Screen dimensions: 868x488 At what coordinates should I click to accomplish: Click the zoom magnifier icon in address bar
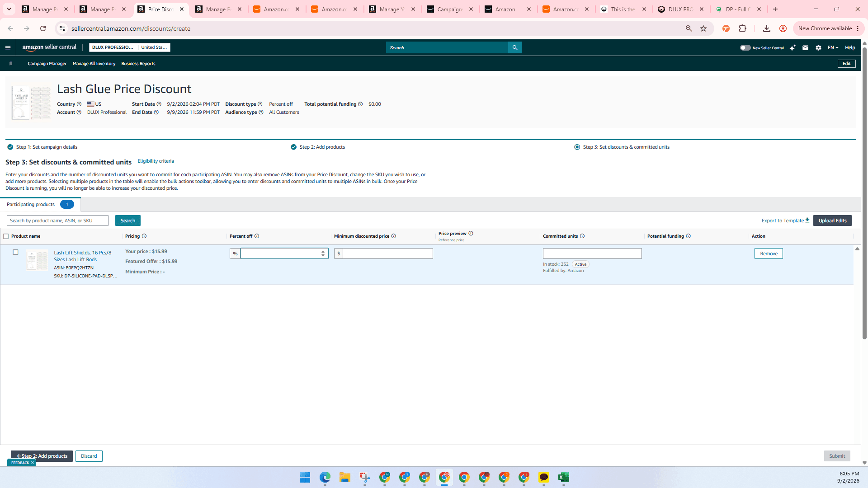pyautogui.click(x=689, y=28)
